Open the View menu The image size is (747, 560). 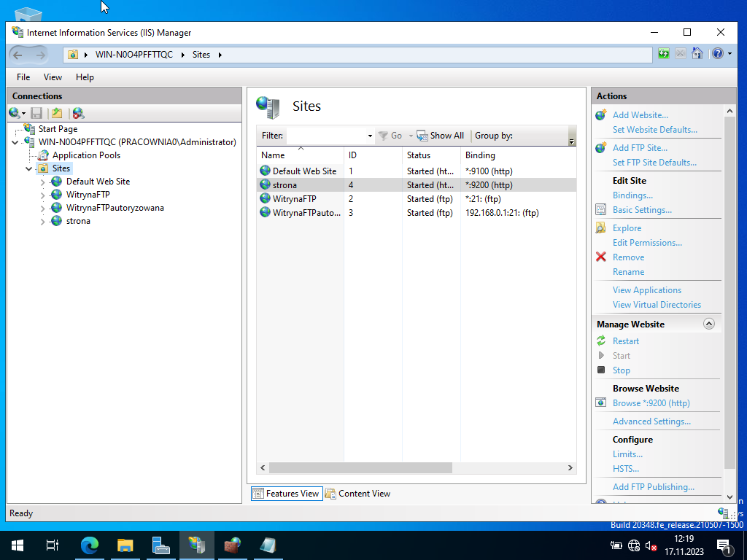click(53, 77)
